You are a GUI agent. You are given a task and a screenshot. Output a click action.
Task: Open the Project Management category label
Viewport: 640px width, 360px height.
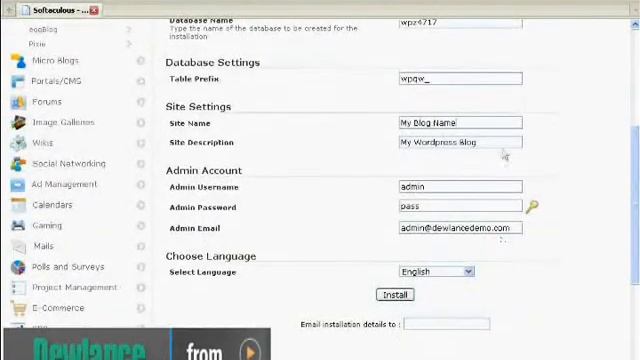[x=75, y=287]
